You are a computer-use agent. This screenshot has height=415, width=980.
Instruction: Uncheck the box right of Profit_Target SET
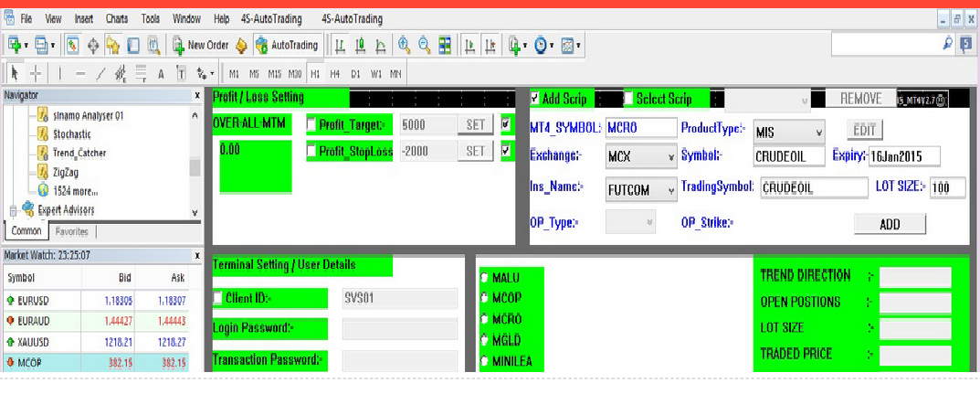click(506, 124)
